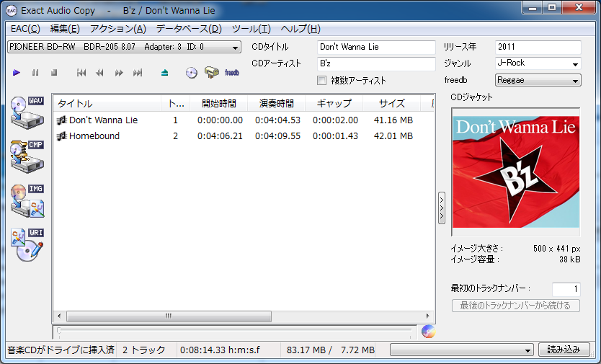Click status bar size 83.17 MB / 7.72 MB
Viewport: 601px width, 364px height.
[x=331, y=350]
